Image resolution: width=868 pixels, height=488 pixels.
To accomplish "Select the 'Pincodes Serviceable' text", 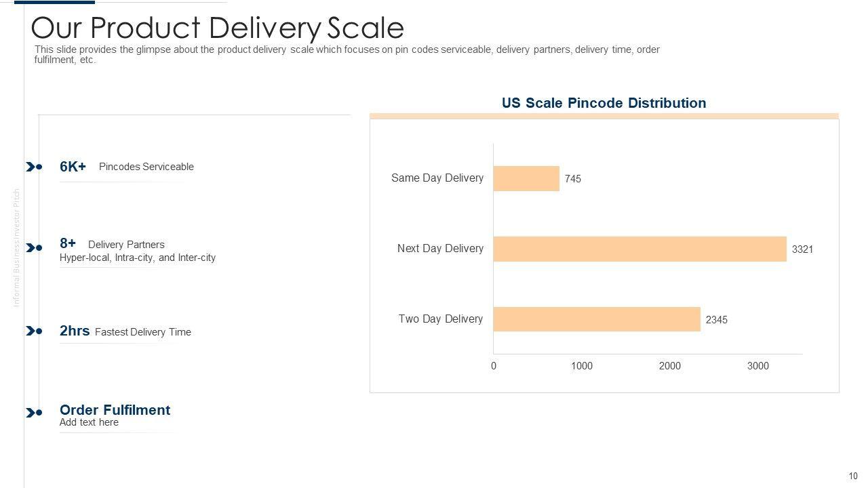I will click(x=146, y=167).
